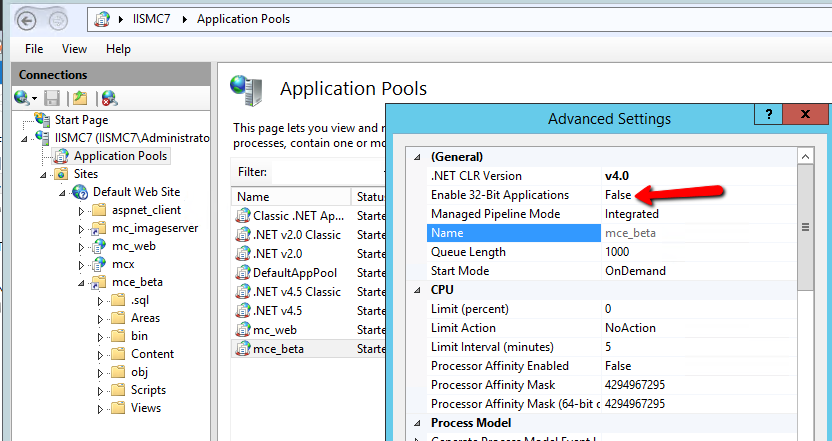
Task: Click the Save toolbar icon in Connections
Action: 51,98
